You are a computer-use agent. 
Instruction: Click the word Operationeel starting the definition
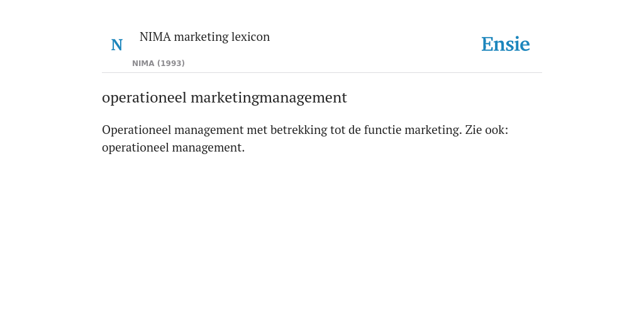pyautogui.click(x=136, y=130)
